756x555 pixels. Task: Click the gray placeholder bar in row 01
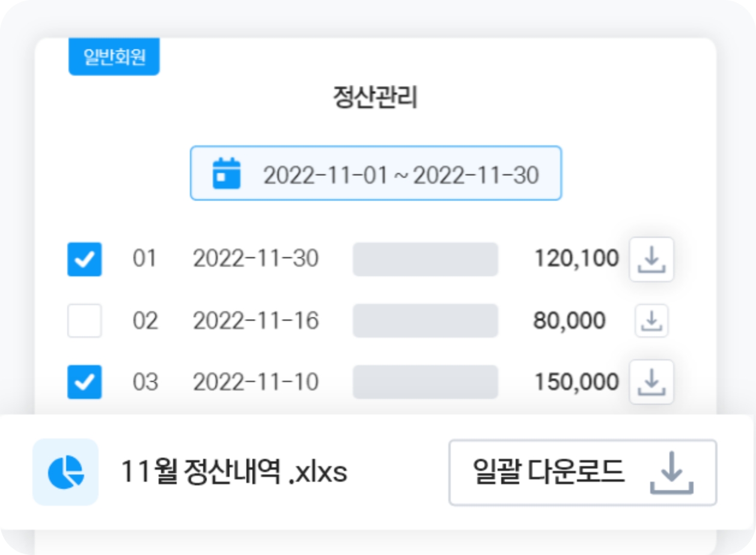(425, 259)
